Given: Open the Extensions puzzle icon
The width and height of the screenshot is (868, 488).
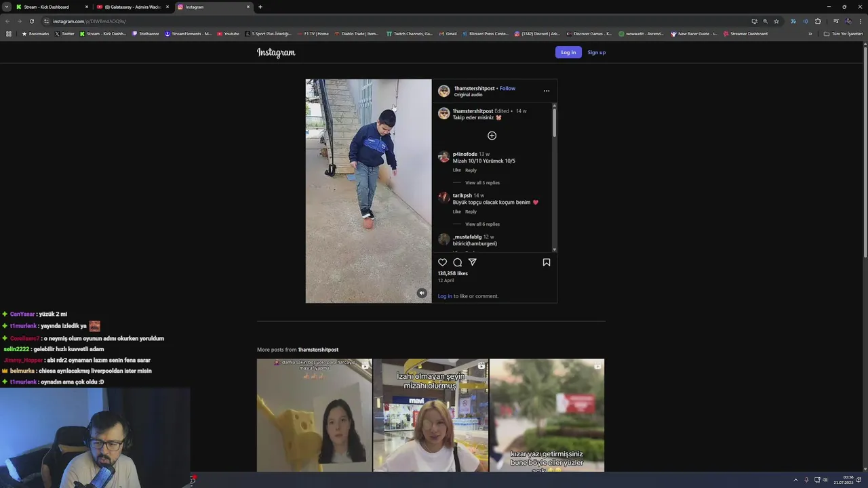Looking at the screenshot, I should [x=818, y=21].
